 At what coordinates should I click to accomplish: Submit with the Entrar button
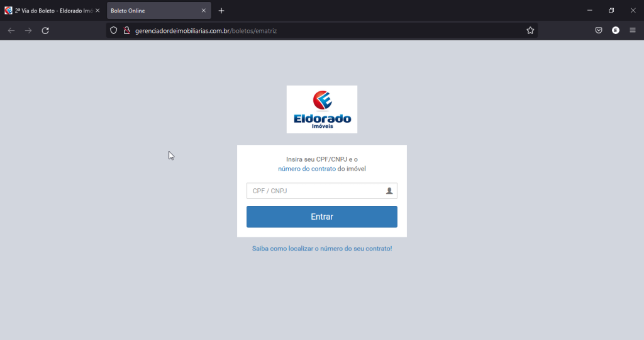(322, 217)
